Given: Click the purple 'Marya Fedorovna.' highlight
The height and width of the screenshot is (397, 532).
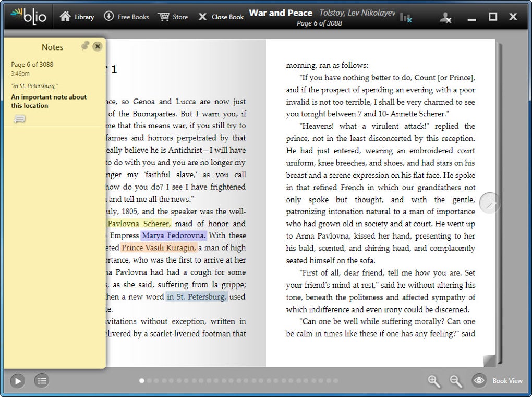Looking at the screenshot, I should (x=174, y=235).
